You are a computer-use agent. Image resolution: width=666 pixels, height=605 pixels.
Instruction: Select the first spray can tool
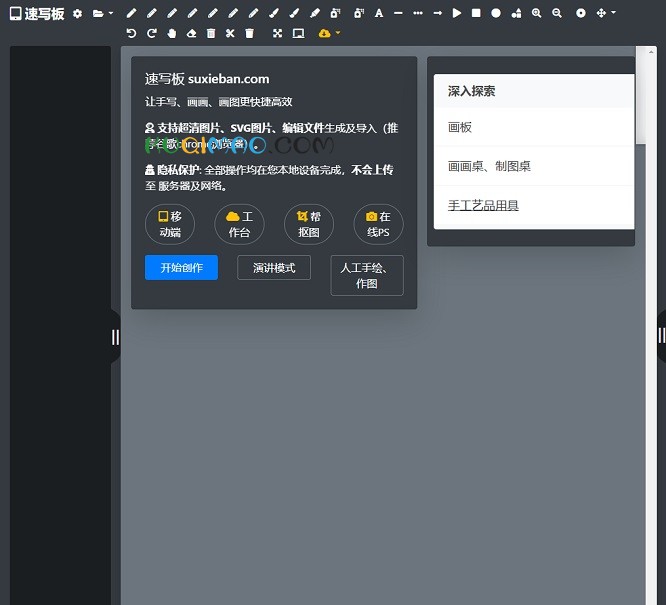(336, 14)
